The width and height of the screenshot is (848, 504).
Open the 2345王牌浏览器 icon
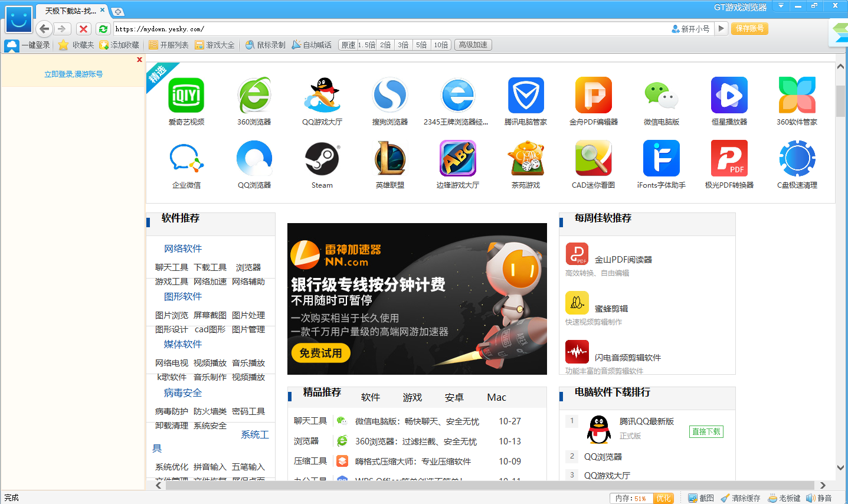(458, 95)
